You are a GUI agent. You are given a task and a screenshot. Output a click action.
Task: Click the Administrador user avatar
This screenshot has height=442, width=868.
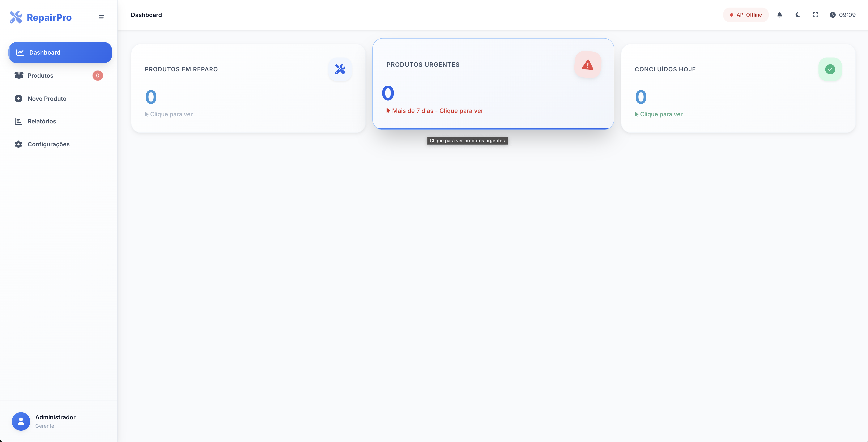(x=21, y=421)
